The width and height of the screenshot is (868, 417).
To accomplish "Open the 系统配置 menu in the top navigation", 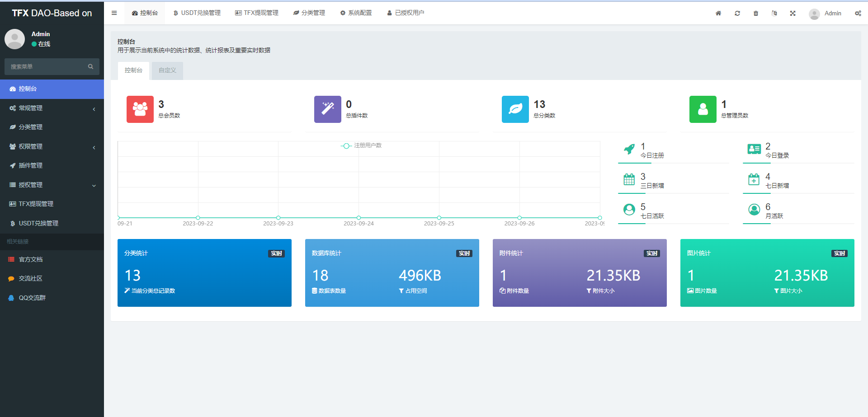I will pos(356,13).
